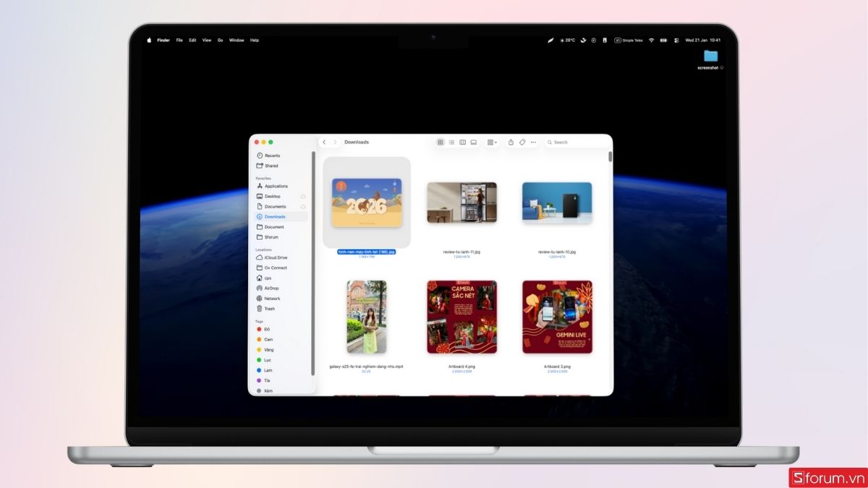Click the back navigation arrow
The image size is (868, 488).
pos(325,142)
